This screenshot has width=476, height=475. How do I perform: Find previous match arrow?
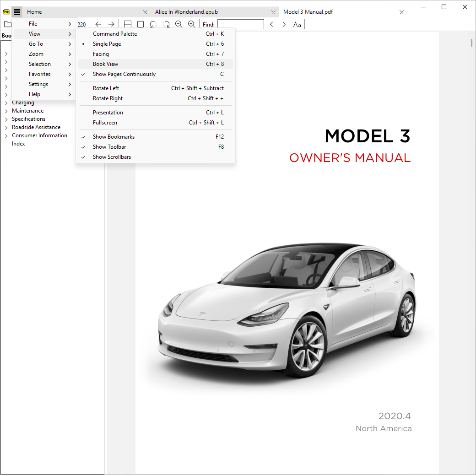tap(272, 24)
